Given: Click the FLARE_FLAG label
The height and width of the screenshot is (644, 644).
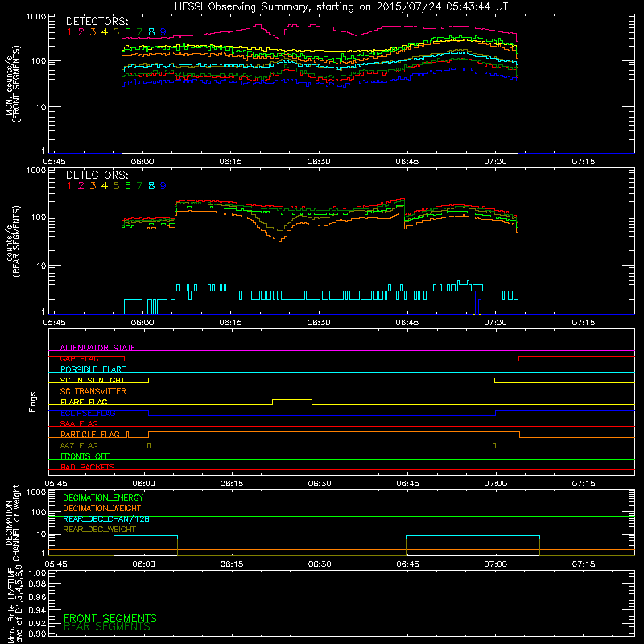Looking at the screenshot, I should (x=84, y=402).
